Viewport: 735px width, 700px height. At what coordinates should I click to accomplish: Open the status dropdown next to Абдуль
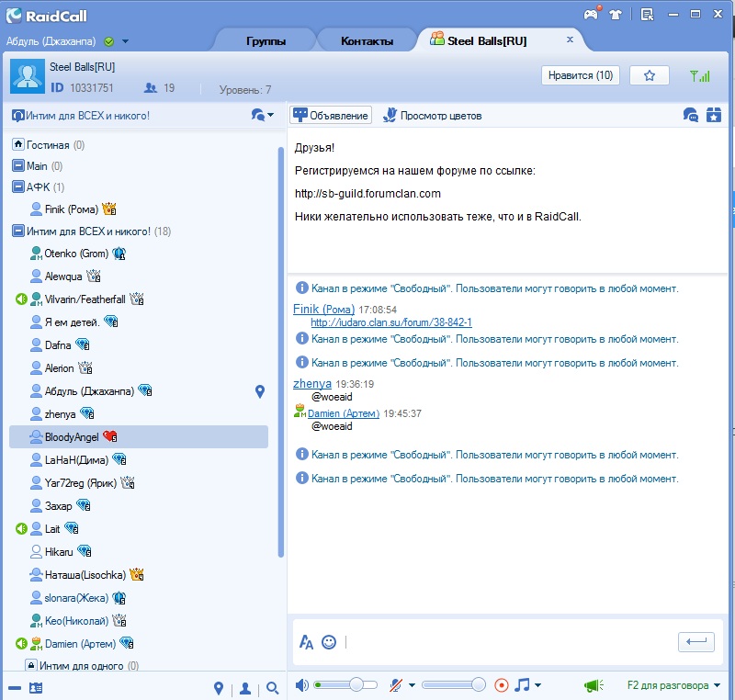[x=125, y=41]
